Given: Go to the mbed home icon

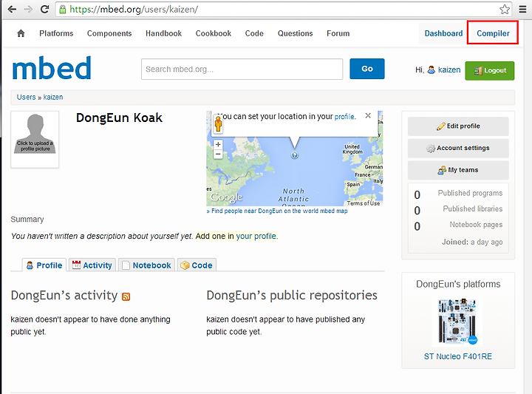Looking at the screenshot, I should pos(21,33).
